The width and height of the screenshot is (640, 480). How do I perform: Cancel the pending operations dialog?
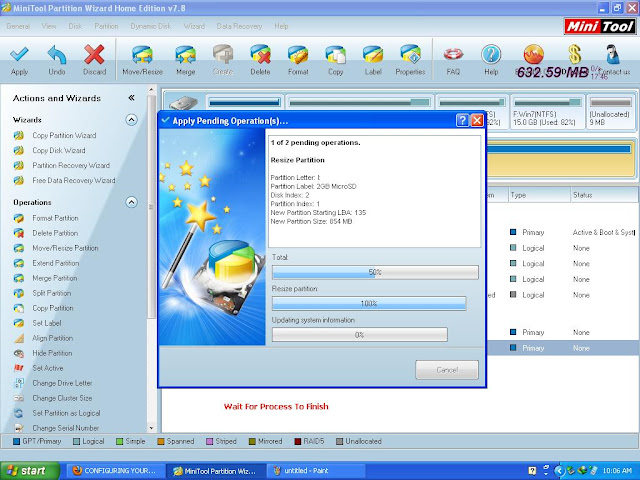[x=447, y=370]
